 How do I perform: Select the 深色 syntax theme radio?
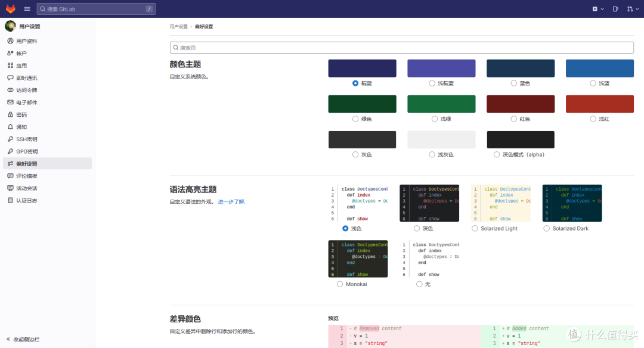click(416, 229)
